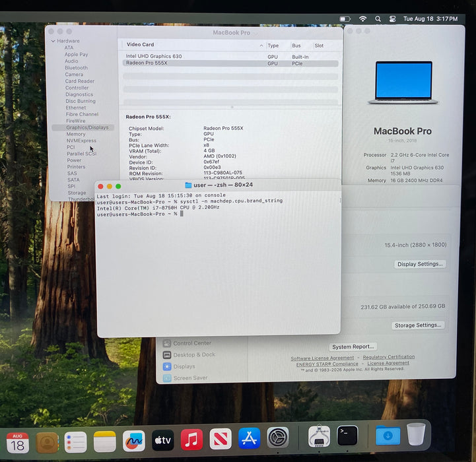476x462 pixels.
Task: Check battery status in menu bar
Action: pyautogui.click(x=345, y=19)
